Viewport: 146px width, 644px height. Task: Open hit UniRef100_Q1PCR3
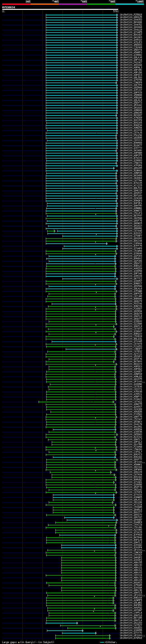(x=131, y=256)
